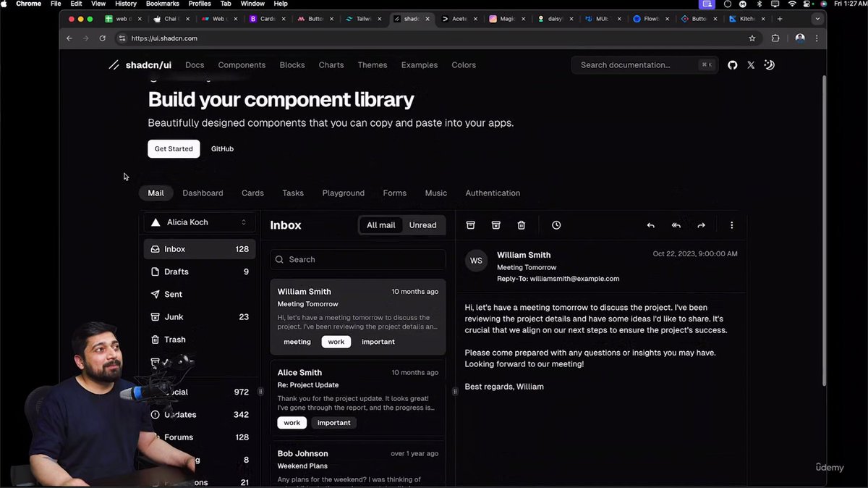
Task: Open the William Smith email card
Action: click(358, 317)
